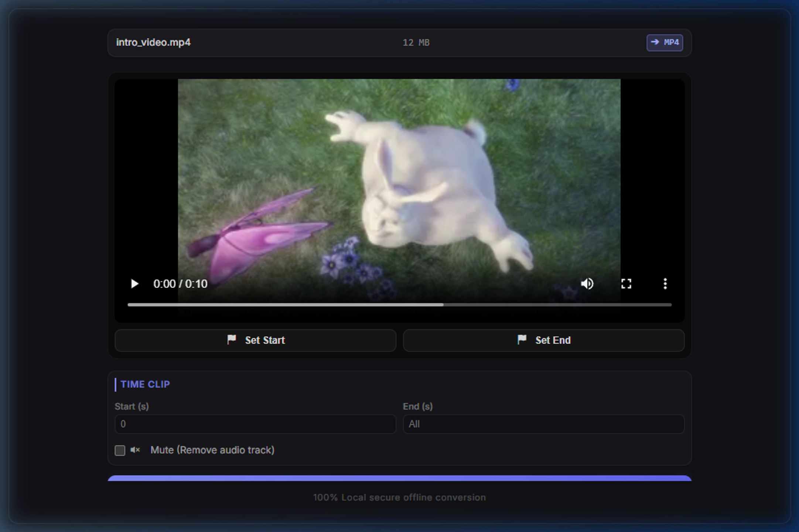
Task: Mute the video player volume icon
Action: [587, 284]
